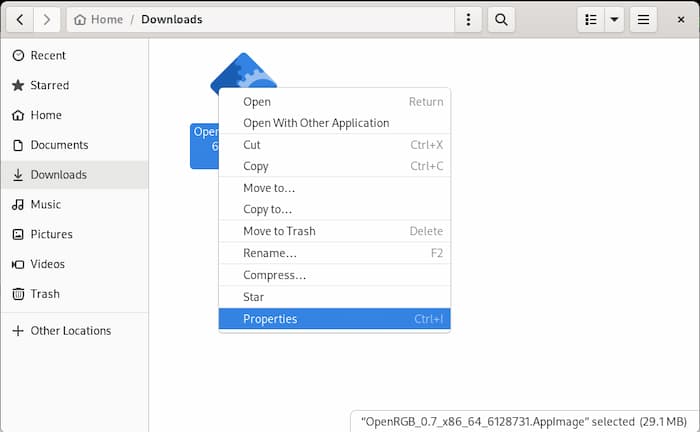Choose Move to… menu entry
The image size is (700, 432).
[x=334, y=188]
